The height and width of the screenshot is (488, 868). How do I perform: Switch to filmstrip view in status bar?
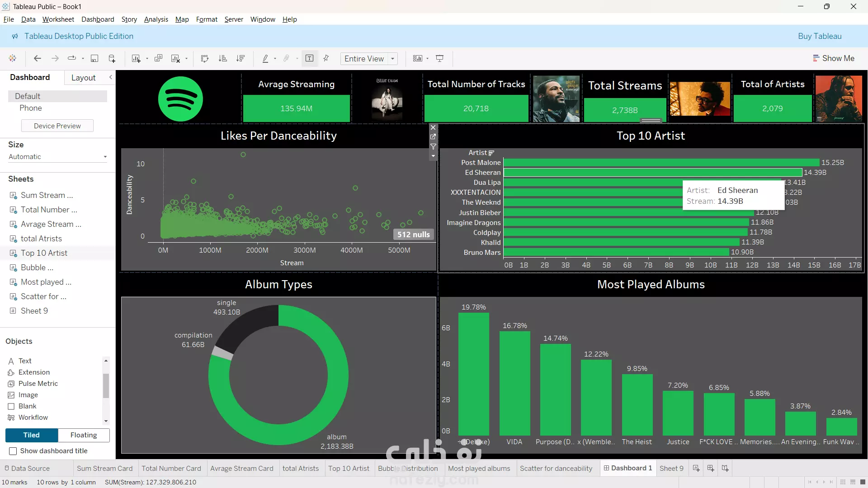pos(853,482)
